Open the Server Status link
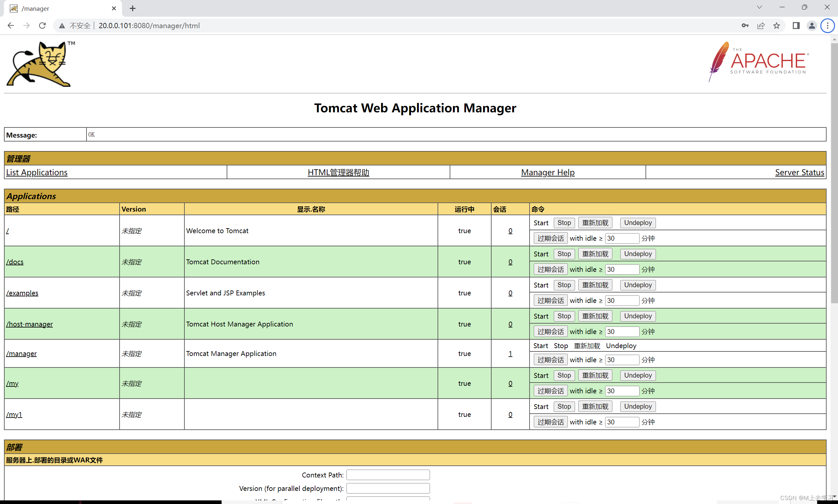The width and height of the screenshot is (838, 504). click(799, 172)
